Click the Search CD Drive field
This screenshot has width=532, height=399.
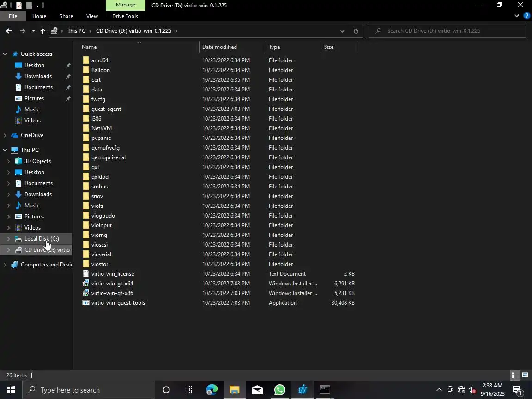pyautogui.click(x=447, y=31)
